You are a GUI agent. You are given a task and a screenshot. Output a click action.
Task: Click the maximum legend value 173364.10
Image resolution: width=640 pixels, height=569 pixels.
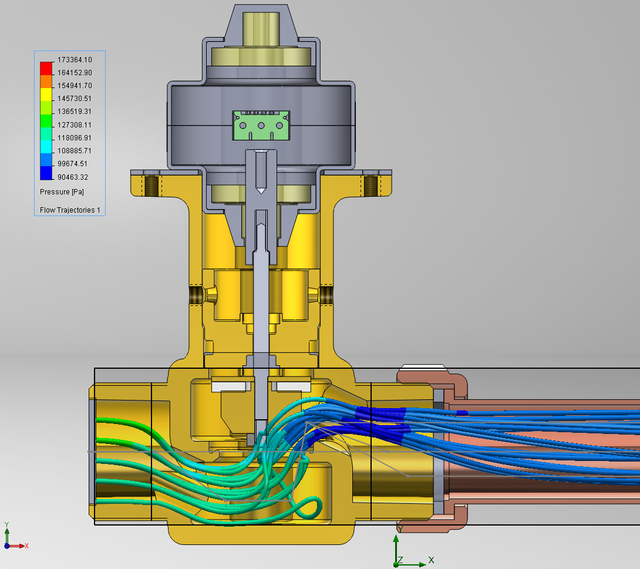tap(74, 60)
